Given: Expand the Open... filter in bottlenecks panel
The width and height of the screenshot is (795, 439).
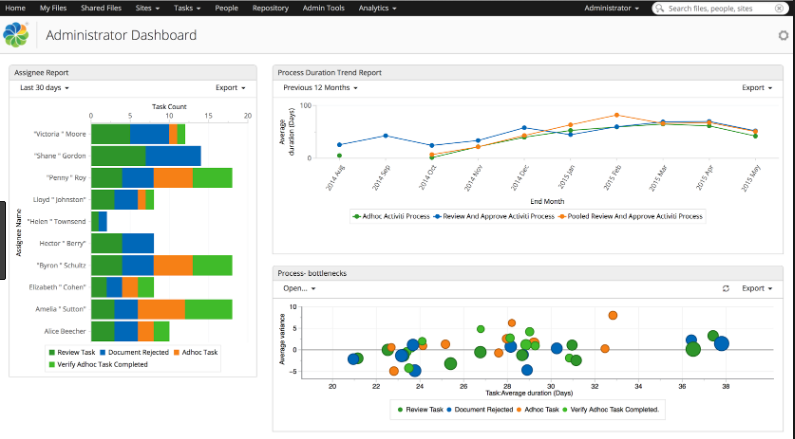Looking at the screenshot, I should 299,288.
